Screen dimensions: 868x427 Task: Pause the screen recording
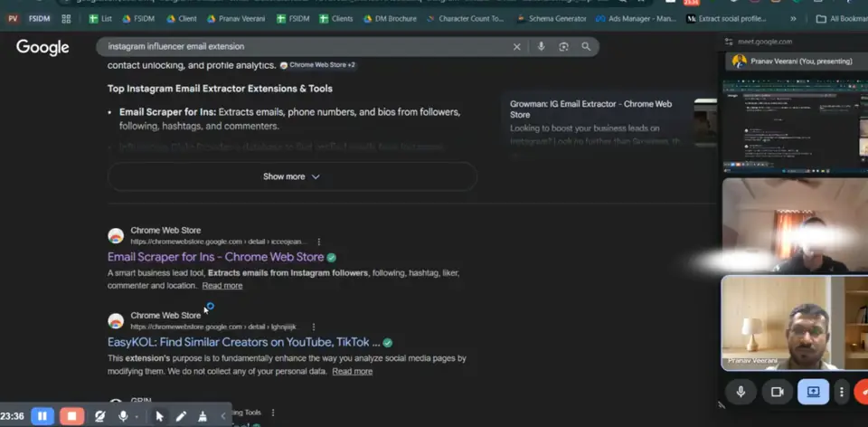click(x=42, y=416)
